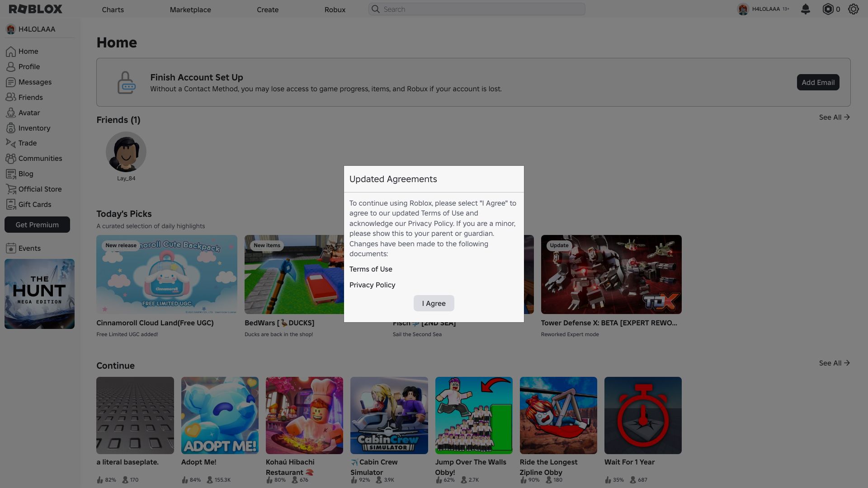
Task: Focus the Search input field
Action: [x=477, y=9]
